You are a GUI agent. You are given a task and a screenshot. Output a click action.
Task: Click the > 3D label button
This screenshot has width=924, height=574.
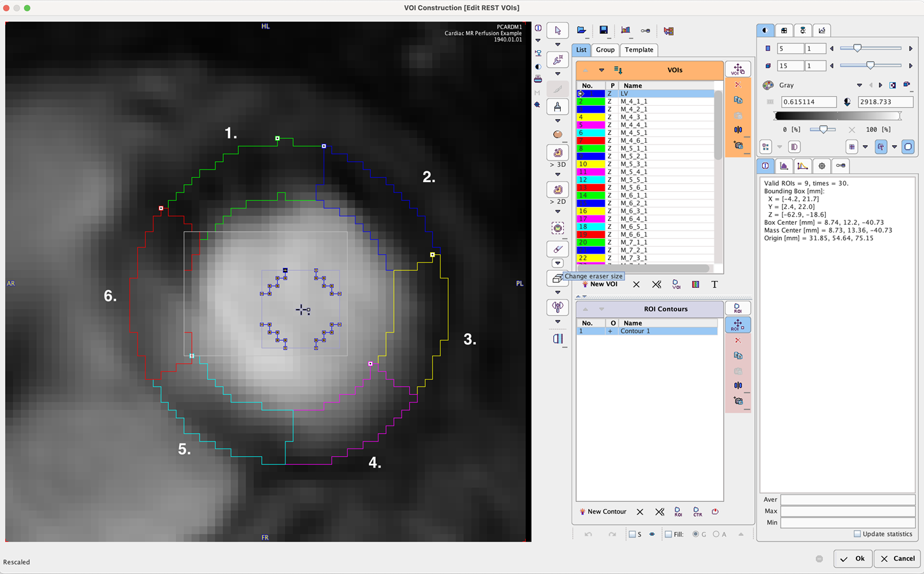(x=558, y=164)
